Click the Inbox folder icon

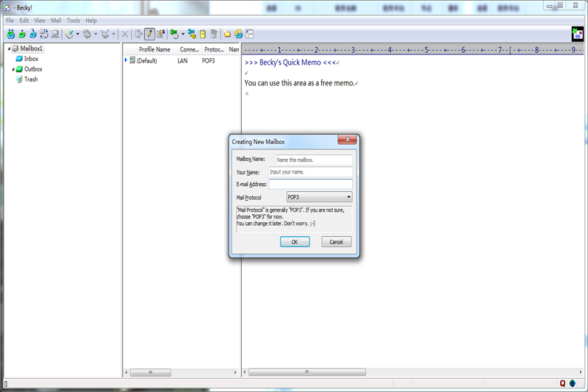point(19,59)
